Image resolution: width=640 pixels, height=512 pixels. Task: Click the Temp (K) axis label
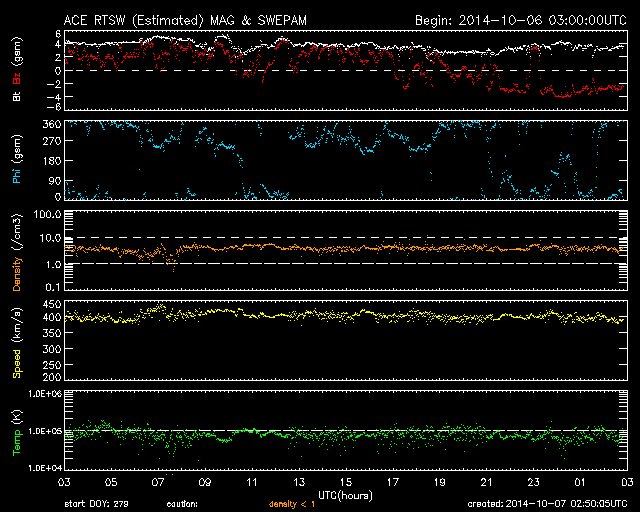click(16, 432)
